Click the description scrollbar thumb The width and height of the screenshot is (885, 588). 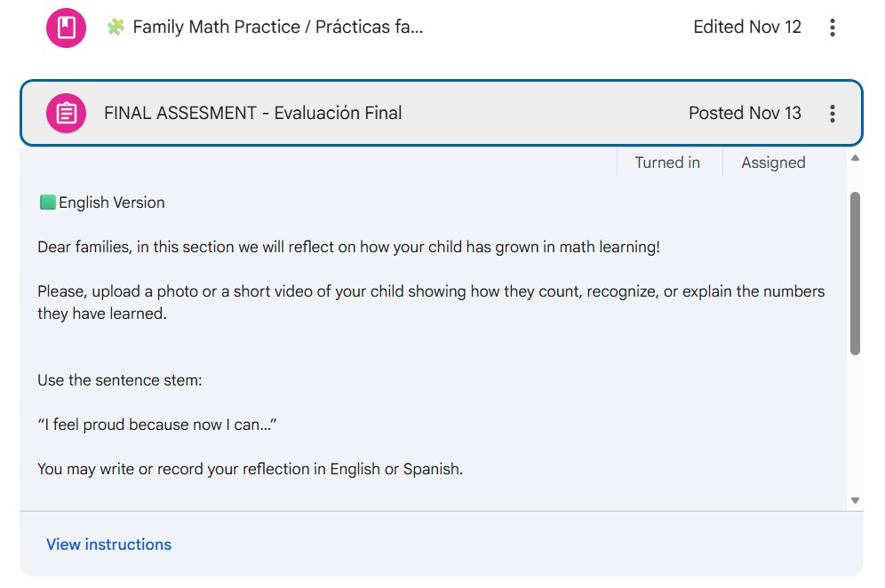point(855,273)
